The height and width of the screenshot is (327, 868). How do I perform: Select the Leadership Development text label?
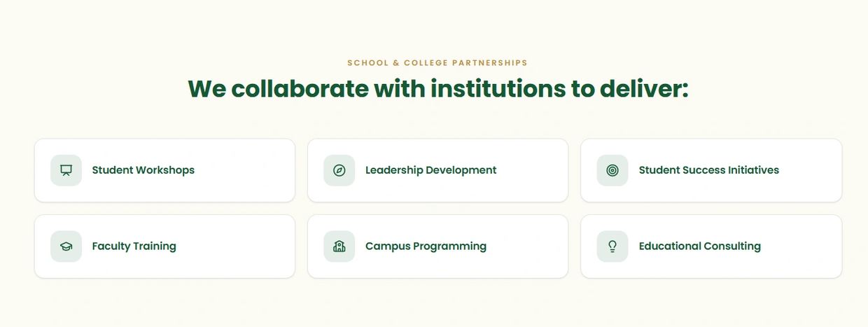pyautogui.click(x=431, y=170)
